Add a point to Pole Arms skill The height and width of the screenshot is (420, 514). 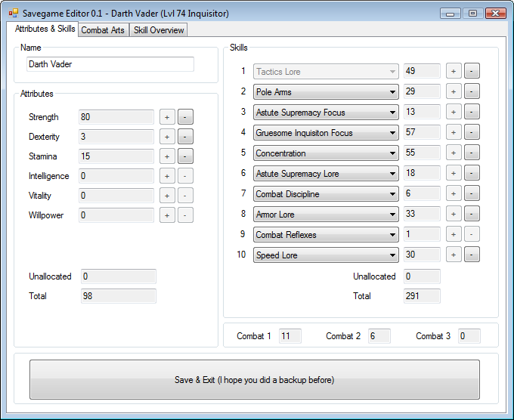(x=454, y=91)
